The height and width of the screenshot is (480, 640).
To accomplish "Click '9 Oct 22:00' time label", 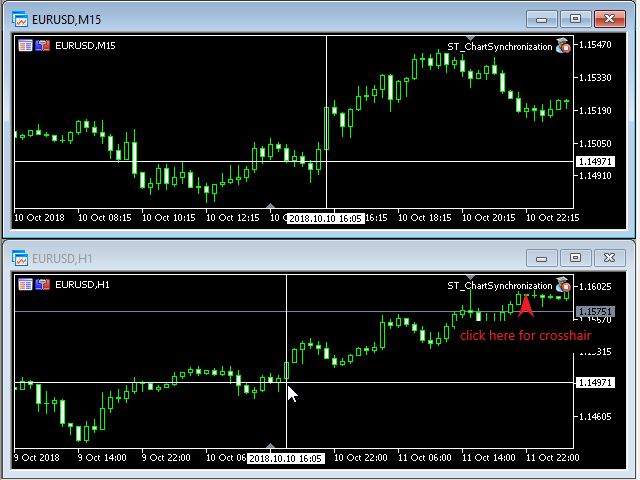I will pyautogui.click(x=166, y=458).
